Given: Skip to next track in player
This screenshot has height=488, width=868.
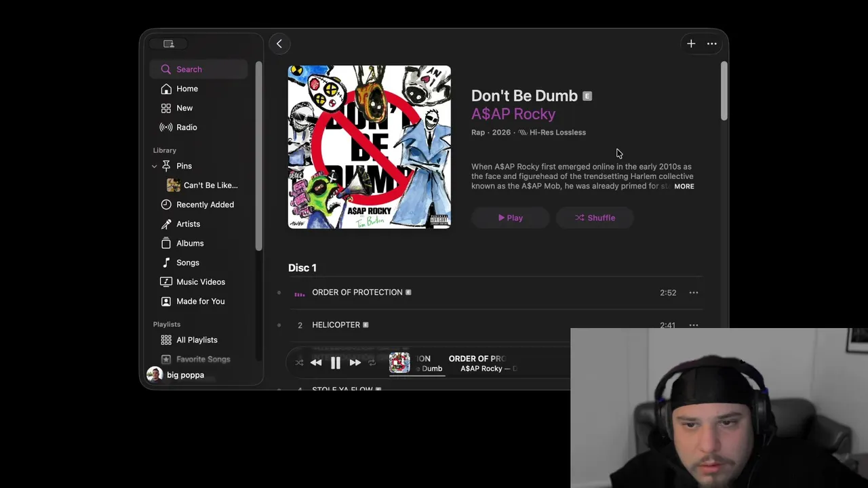Looking at the screenshot, I should pos(355,363).
